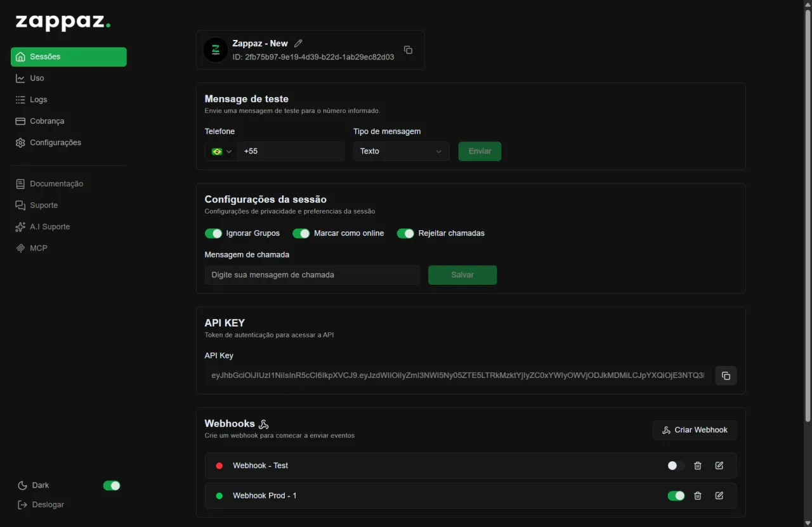Toggle Rejeitar chamadas switch
The image size is (812, 527).
[405, 233]
